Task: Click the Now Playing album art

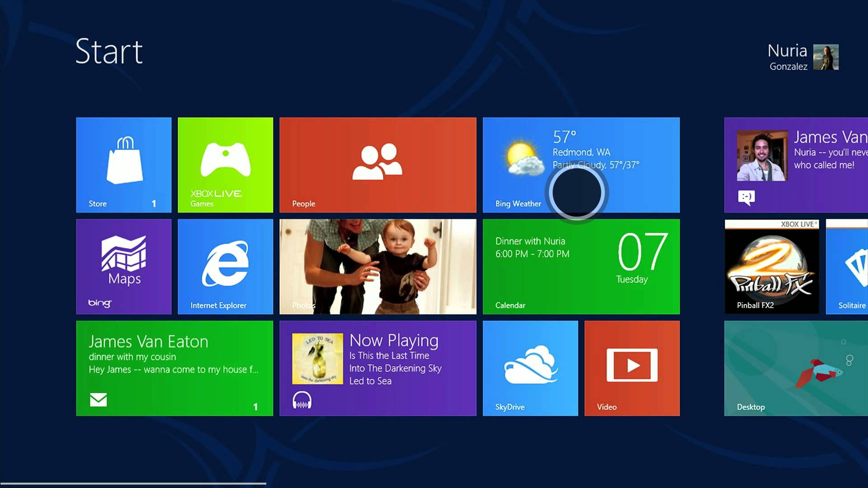Action: (x=317, y=359)
